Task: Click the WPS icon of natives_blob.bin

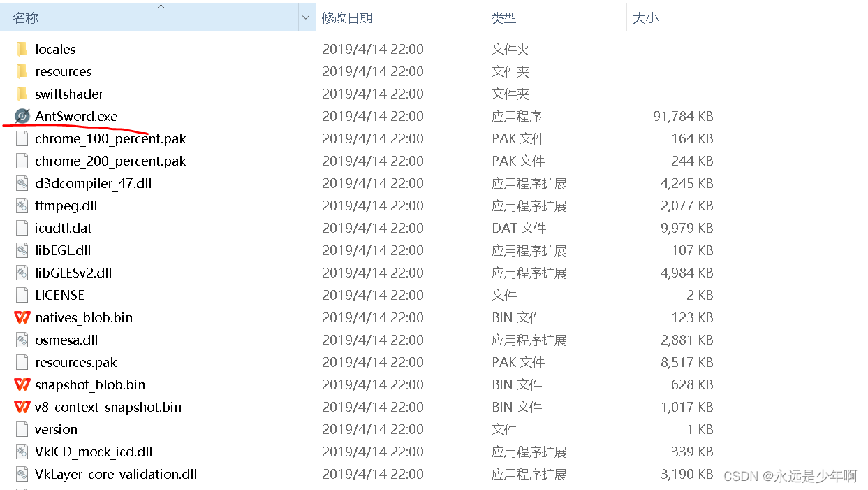Action: 22,317
